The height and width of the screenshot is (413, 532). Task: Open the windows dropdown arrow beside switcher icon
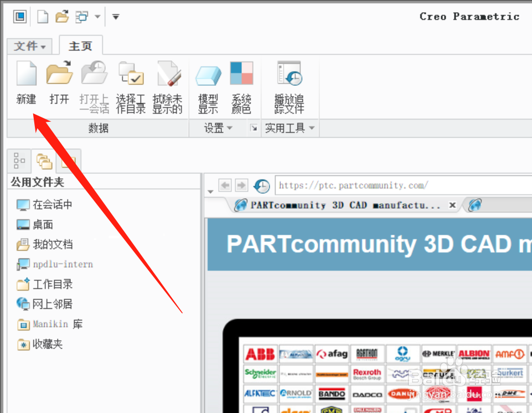click(x=97, y=16)
